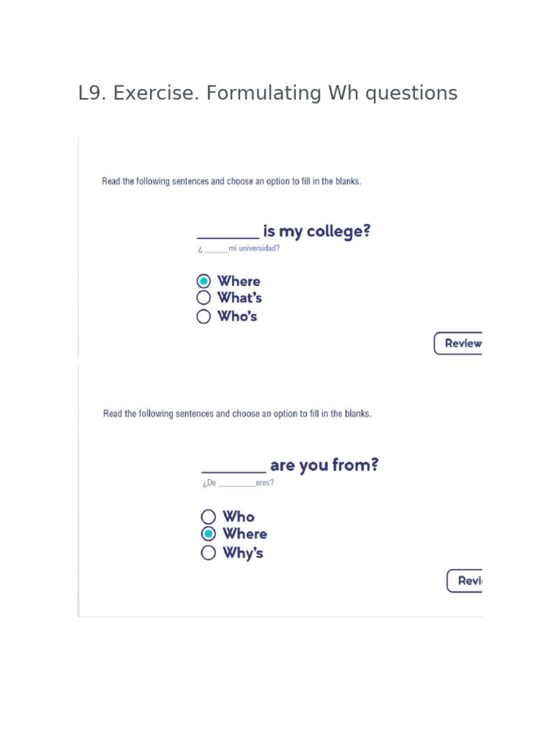Choose the "Why's" radio option
The width and height of the screenshot is (560, 747).
point(209,553)
